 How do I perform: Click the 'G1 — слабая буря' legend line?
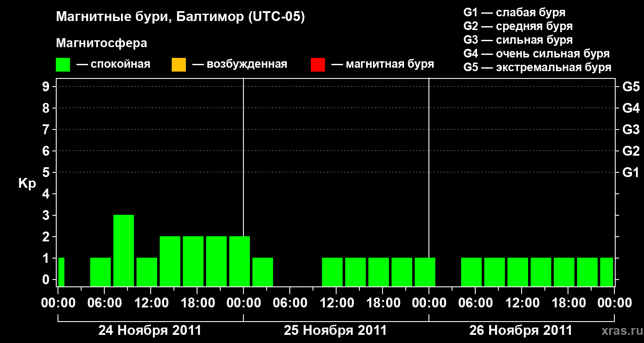click(514, 12)
